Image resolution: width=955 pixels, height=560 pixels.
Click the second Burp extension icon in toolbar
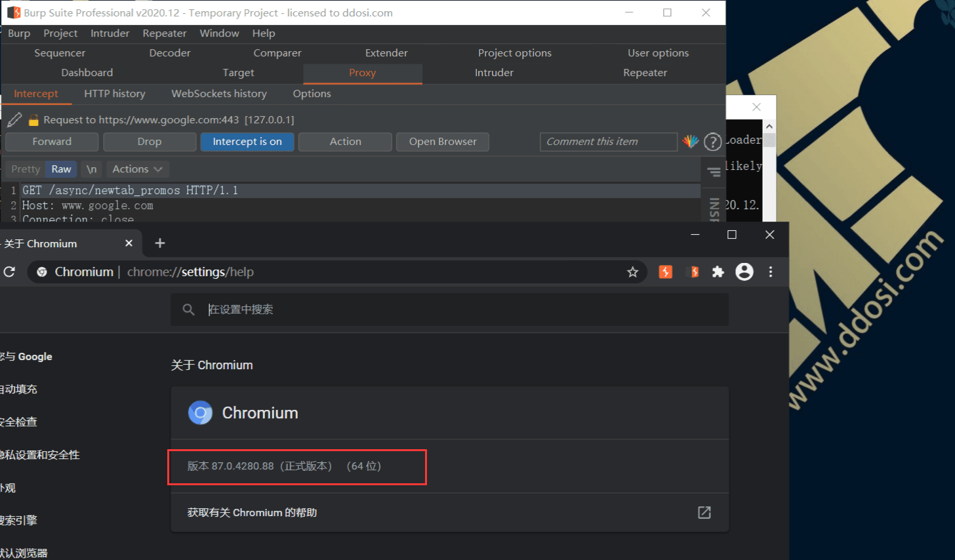tap(692, 271)
